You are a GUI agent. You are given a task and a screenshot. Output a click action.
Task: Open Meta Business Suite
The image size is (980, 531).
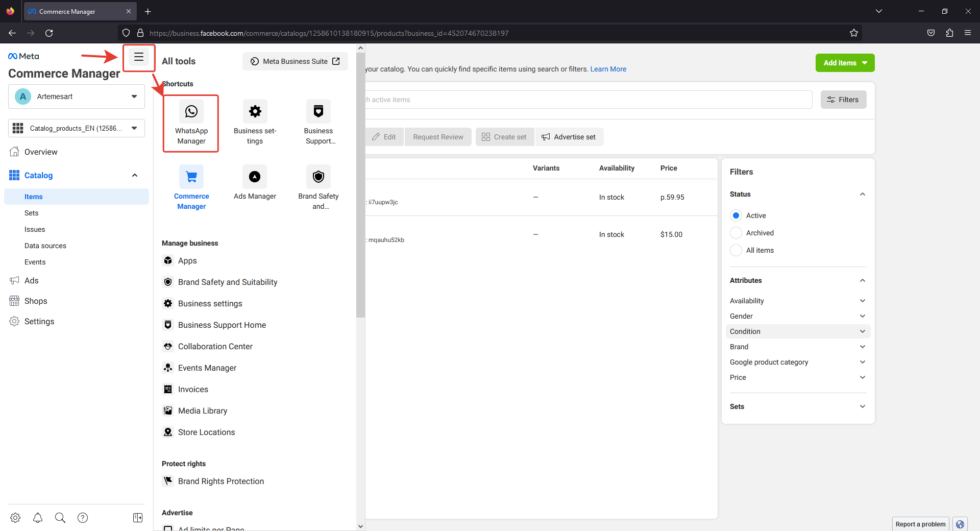pos(295,61)
